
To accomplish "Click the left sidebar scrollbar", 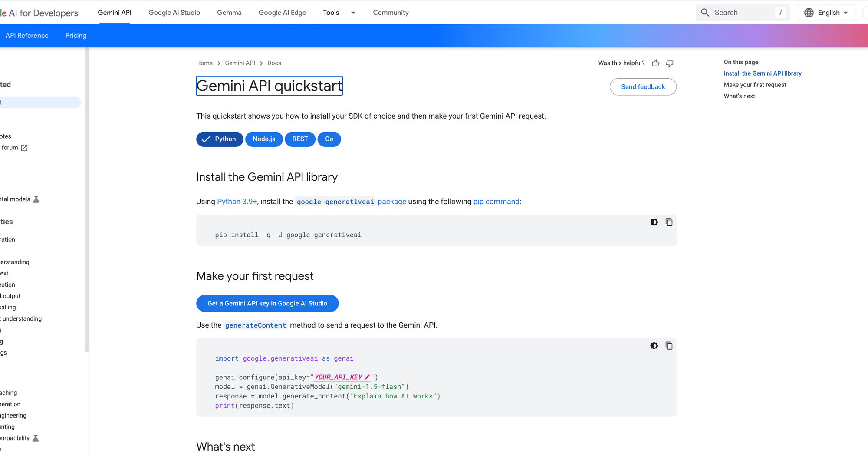I will 87,200.
